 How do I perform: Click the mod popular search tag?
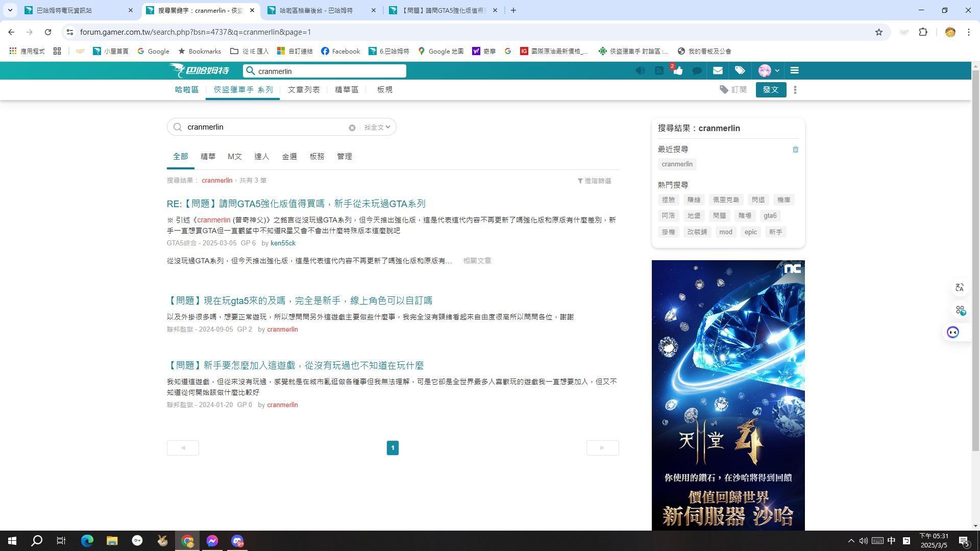(x=725, y=232)
